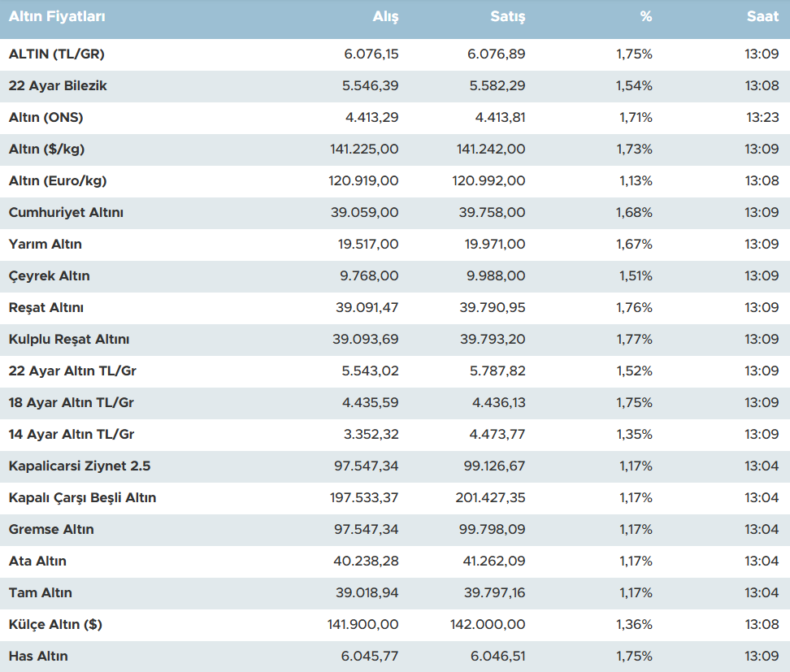Click the Altın (Euro/kg) label
The width and height of the screenshot is (790, 672).
(x=58, y=180)
